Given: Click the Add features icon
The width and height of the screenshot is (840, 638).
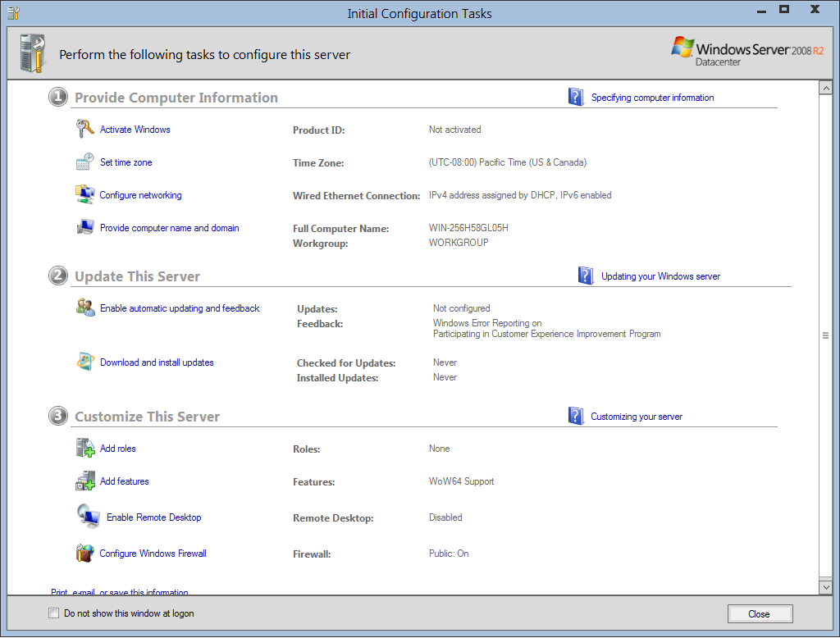Looking at the screenshot, I should [x=85, y=481].
